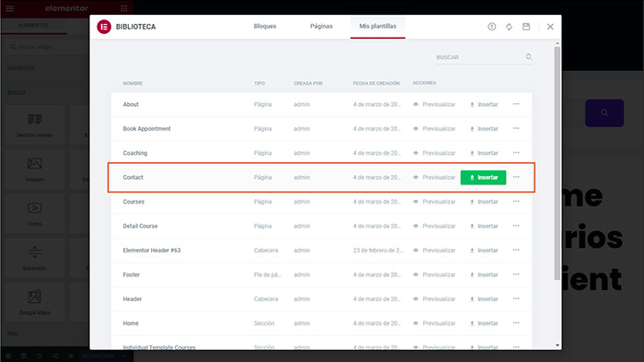644x362 pixels.
Task: Insert the Home template
Action: click(484, 323)
